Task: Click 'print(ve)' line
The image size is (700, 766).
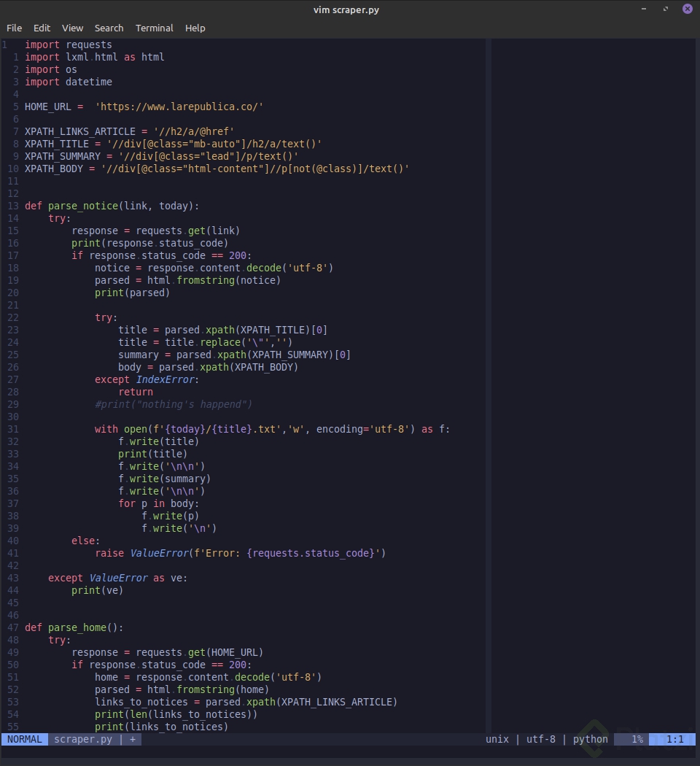Action: (x=98, y=591)
